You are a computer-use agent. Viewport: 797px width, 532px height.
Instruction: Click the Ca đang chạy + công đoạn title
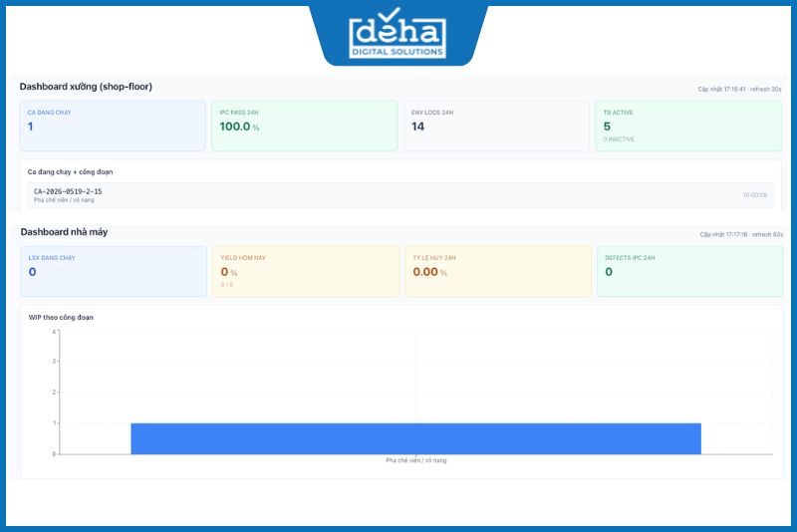tap(70, 171)
